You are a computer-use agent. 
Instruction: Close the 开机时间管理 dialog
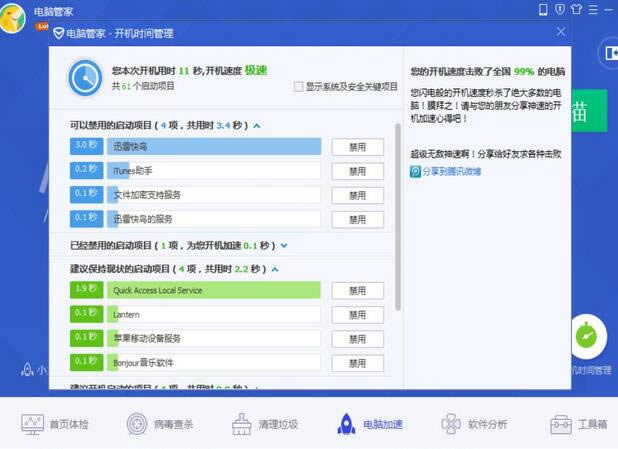click(x=561, y=32)
